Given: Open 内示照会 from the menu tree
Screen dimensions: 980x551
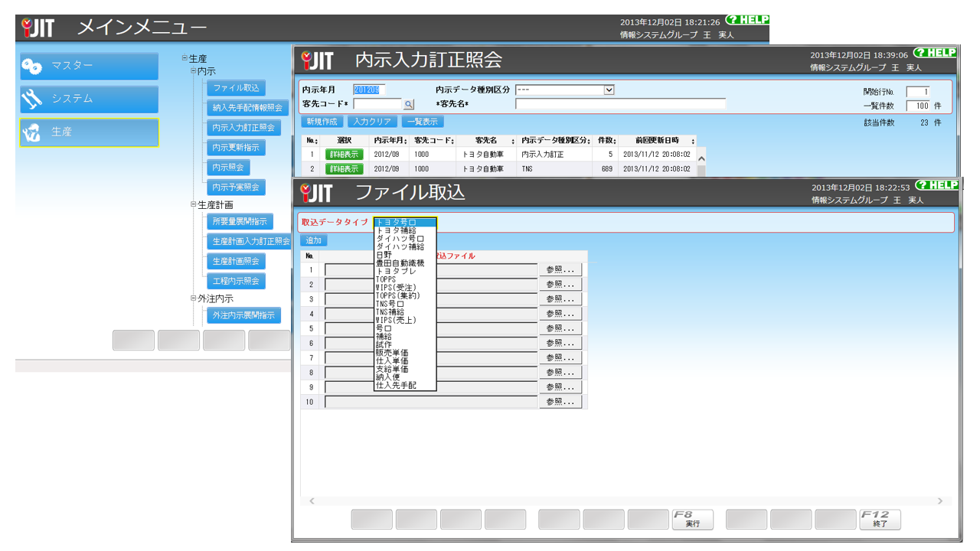Looking at the screenshot, I should click(228, 168).
